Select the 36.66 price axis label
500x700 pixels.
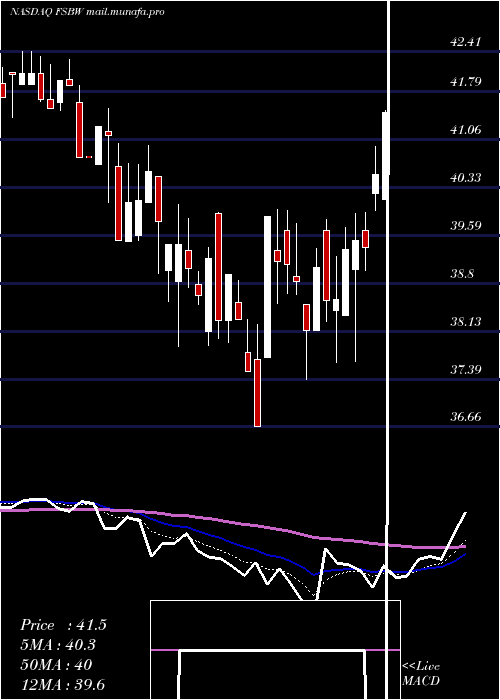pyautogui.click(x=466, y=417)
